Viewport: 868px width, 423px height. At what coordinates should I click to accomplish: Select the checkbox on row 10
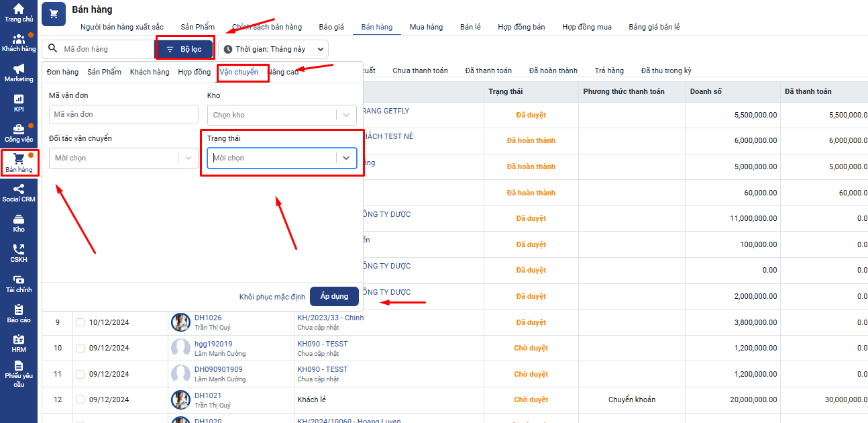coord(80,348)
